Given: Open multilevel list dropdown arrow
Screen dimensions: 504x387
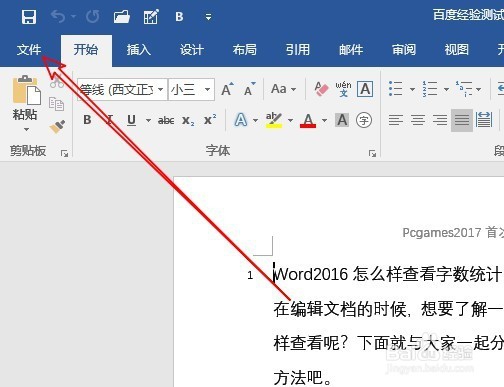Looking at the screenshot, I should [x=479, y=89].
